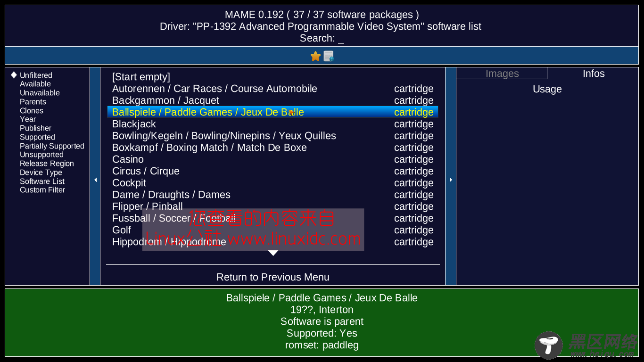Click the Supported: Yes line
This screenshot has width=644, height=362.
[322, 333]
